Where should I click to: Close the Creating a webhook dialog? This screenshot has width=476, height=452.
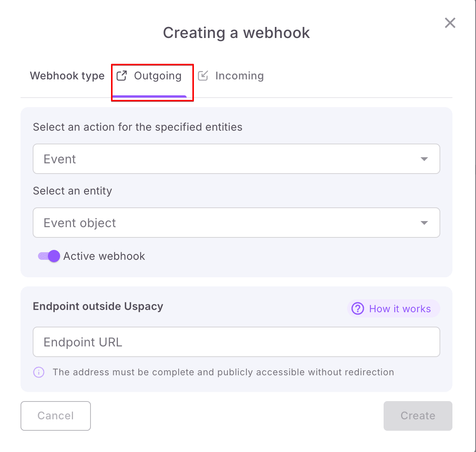450,23
